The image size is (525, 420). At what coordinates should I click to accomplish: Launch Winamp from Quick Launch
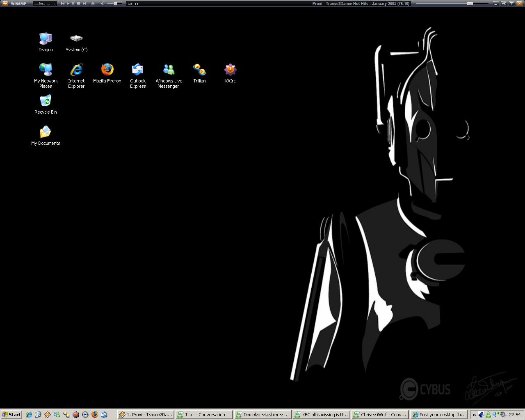click(x=48, y=415)
